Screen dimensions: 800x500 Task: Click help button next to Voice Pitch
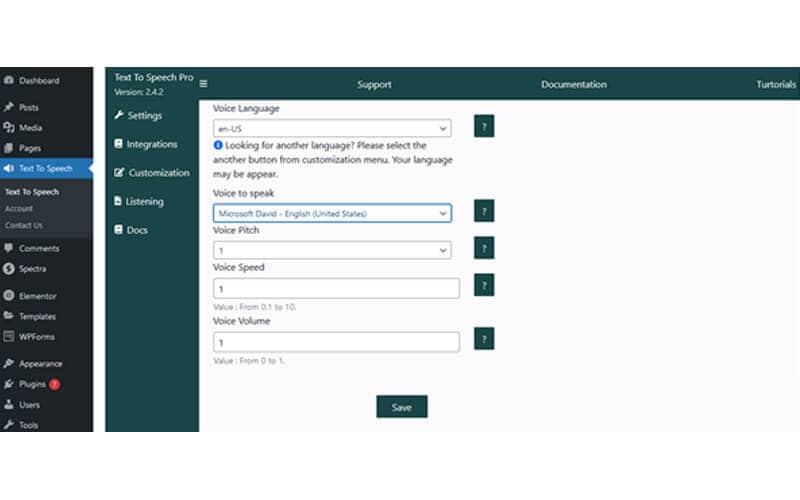point(484,248)
